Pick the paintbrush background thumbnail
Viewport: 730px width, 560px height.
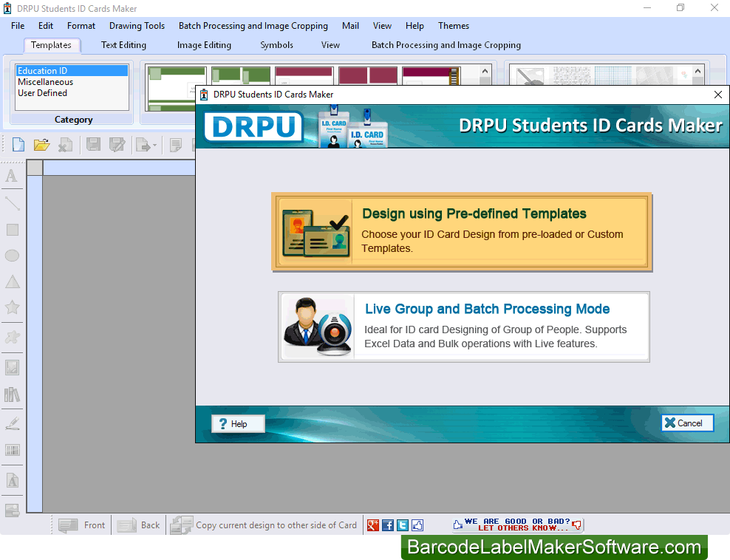click(x=531, y=75)
